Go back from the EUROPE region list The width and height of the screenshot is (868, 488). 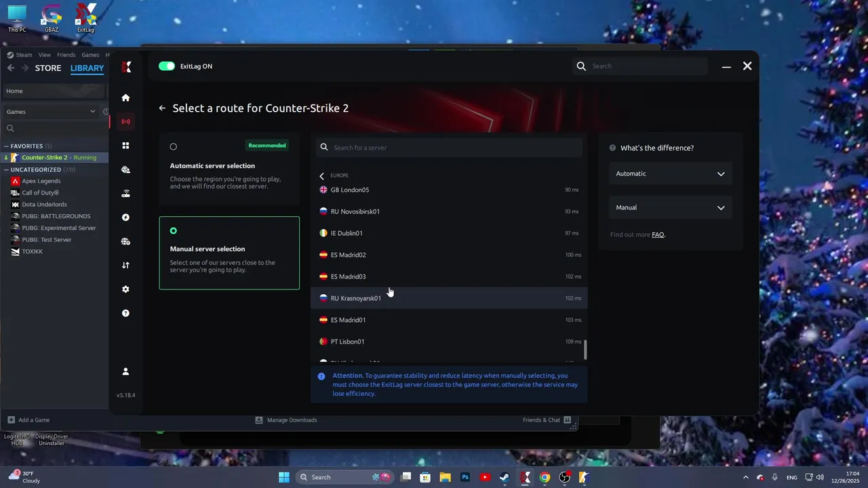point(322,176)
